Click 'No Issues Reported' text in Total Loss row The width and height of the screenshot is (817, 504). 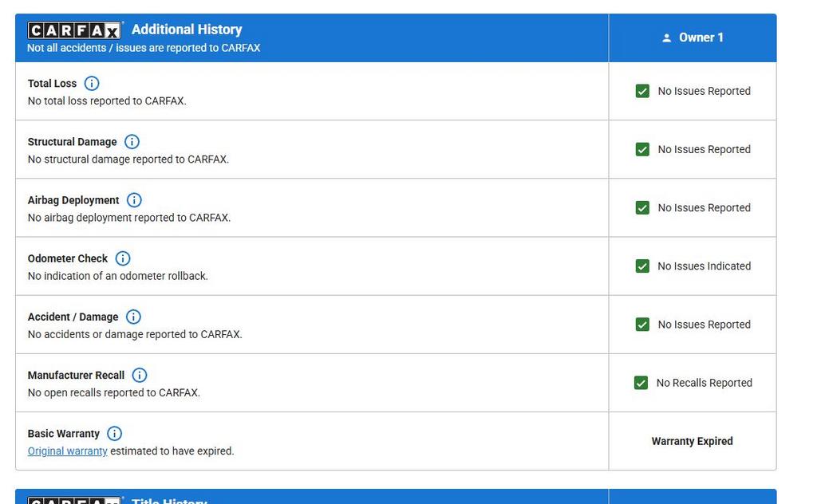(x=704, y=91)
